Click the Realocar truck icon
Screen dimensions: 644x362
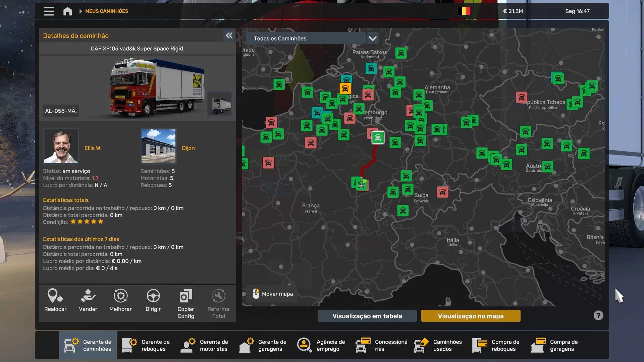(x=55, y=300)
